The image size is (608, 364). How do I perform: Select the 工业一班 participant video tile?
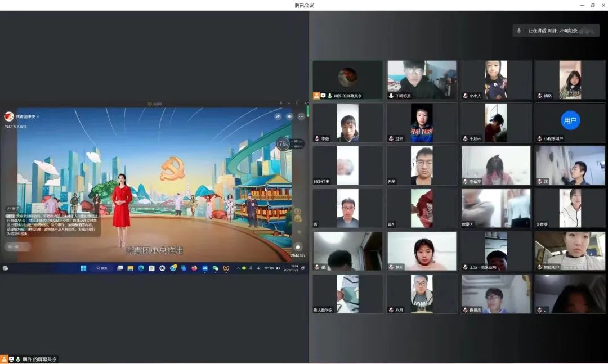point(496,251)
